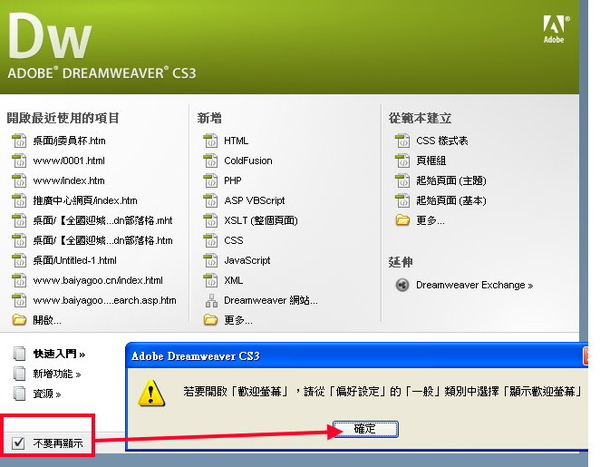Screen dimensions: 600x467
Task: Create a new ColdFusion document
Action: click(248, 161)
